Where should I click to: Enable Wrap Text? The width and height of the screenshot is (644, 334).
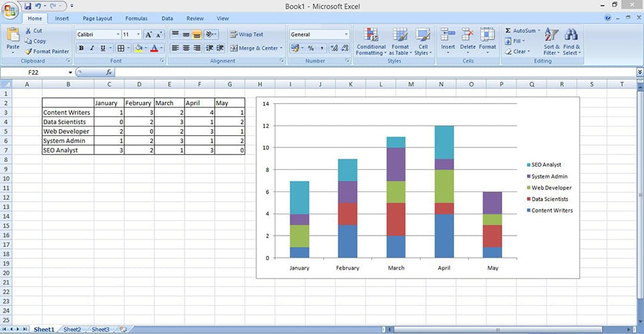pyautogui.click(x=246, y=35)
